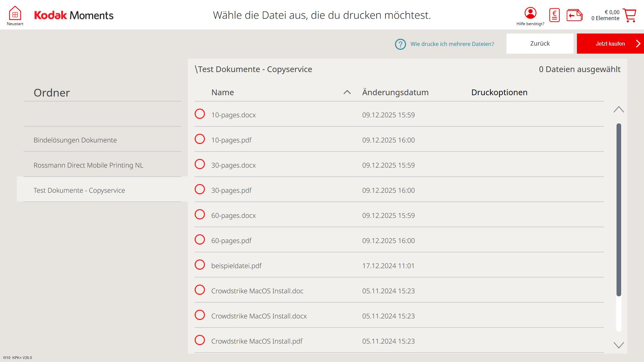Screen dimensions: 644x362
Task: Click the Neustart home icon
Action: click(x=15, y=14)
